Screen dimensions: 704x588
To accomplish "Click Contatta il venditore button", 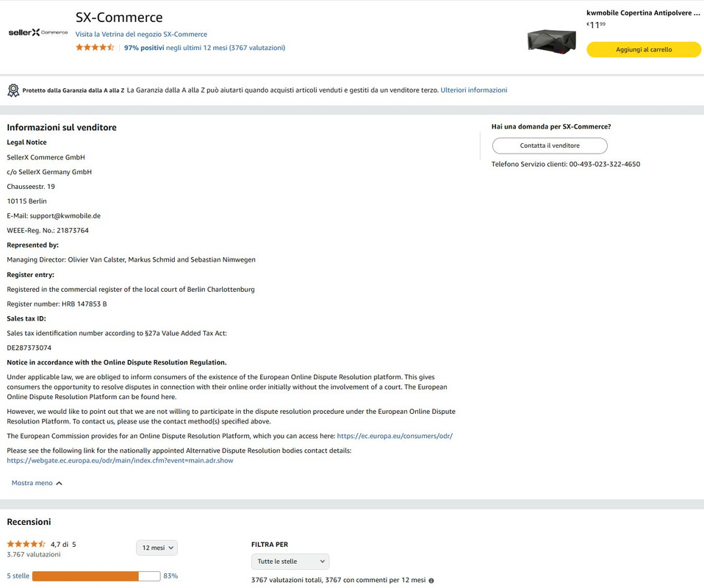I will [x=550, y=146].
